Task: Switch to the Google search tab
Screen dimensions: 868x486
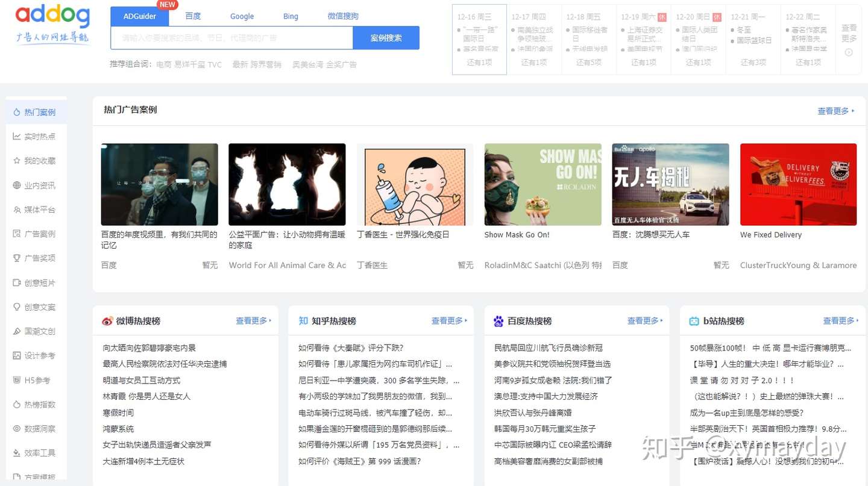Action: click(242, 16)
